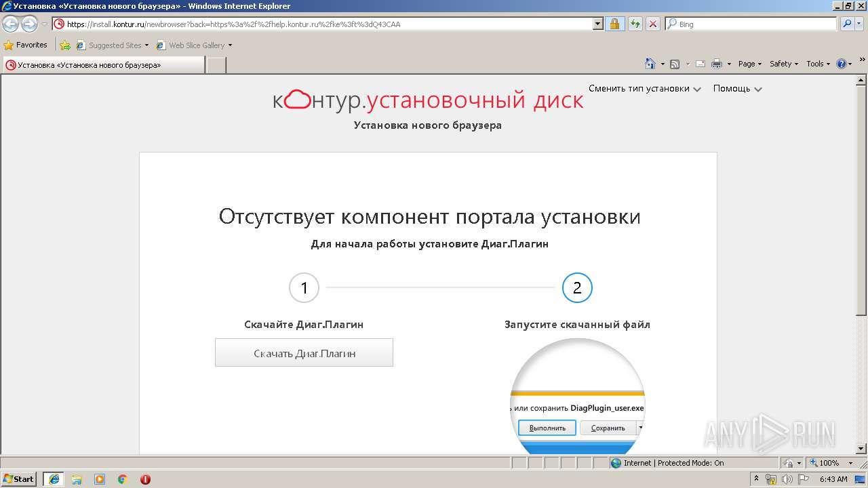Click «Protected Mode: On» status text
The image size is (868, 488).
[x=690, y=463]
